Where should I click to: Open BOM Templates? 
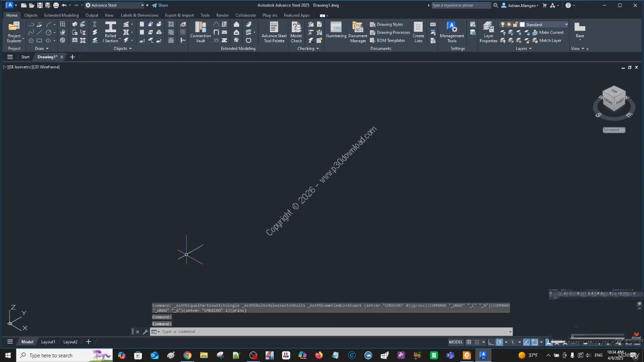(x=387, y=41)
